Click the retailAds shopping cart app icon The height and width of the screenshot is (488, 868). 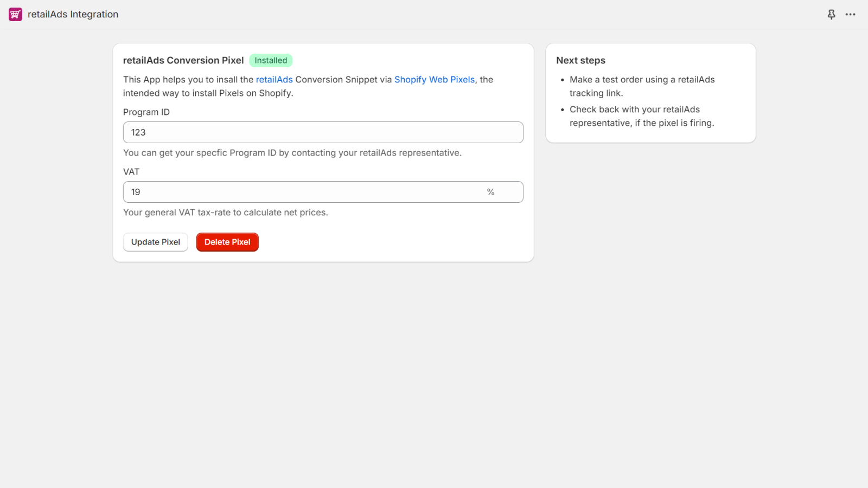[x=15, y=15]
